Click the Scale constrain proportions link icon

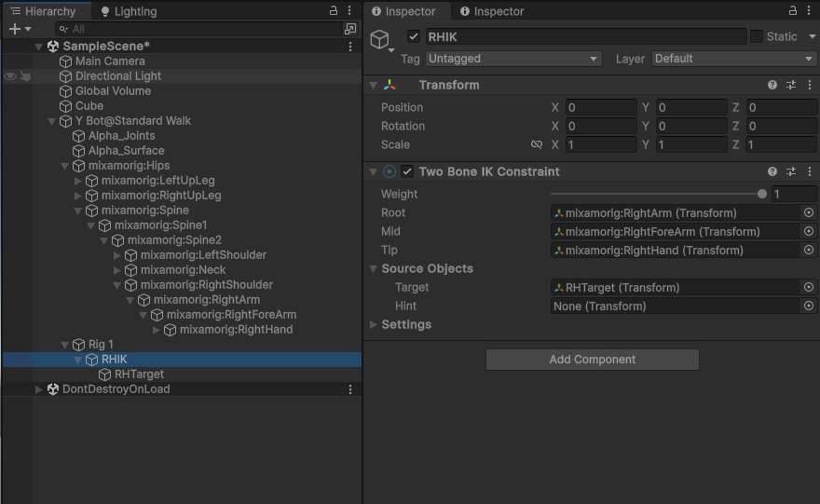coord(537,144)
